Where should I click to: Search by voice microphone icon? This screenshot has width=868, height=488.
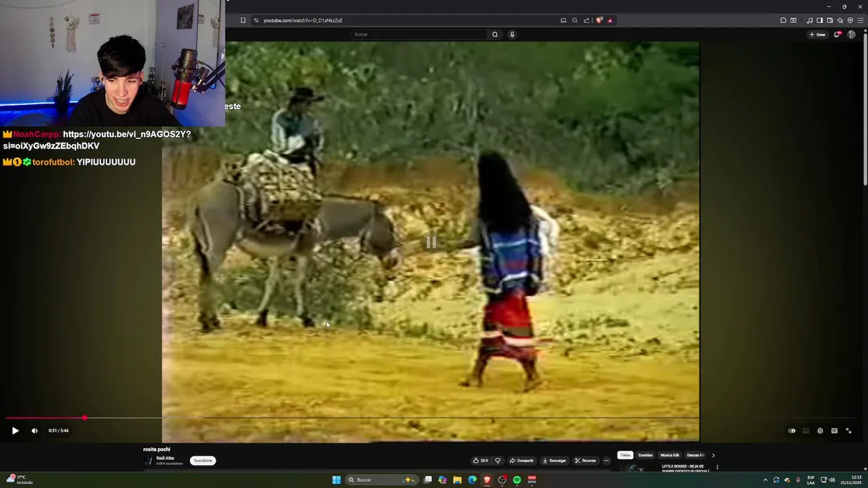[512, 35]
